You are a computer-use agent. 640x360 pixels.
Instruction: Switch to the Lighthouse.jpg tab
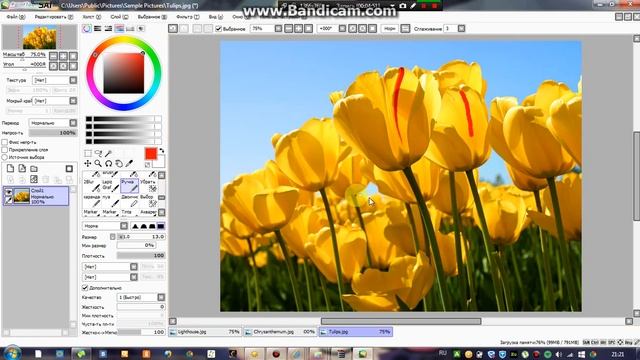(x=205, y=332)
